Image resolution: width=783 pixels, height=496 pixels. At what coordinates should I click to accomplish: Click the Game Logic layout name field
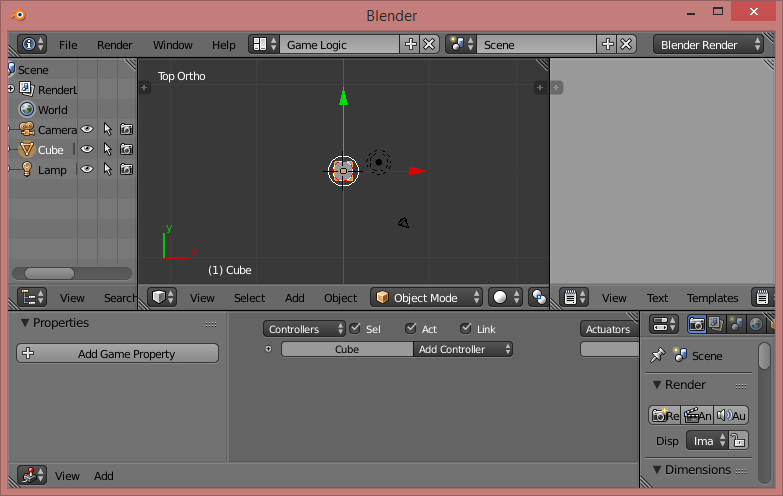340,44
